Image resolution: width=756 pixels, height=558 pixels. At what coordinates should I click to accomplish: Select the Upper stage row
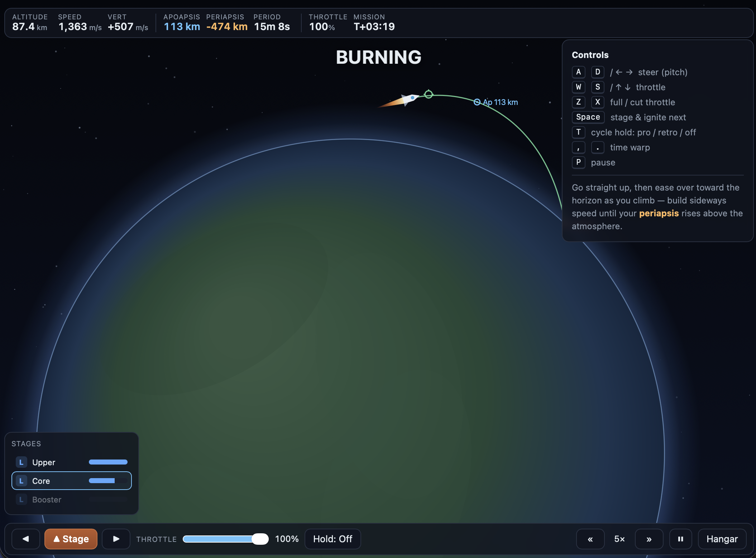tap(72, 462)
